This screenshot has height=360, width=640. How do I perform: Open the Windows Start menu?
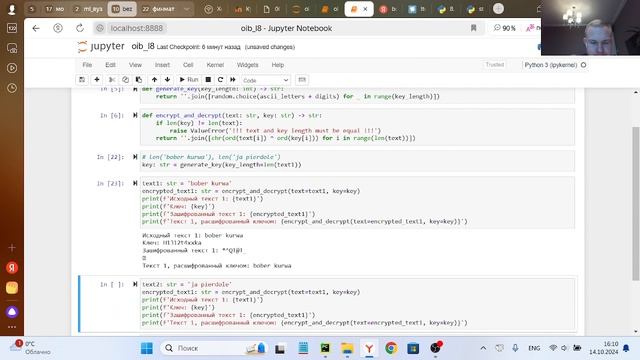147,348
